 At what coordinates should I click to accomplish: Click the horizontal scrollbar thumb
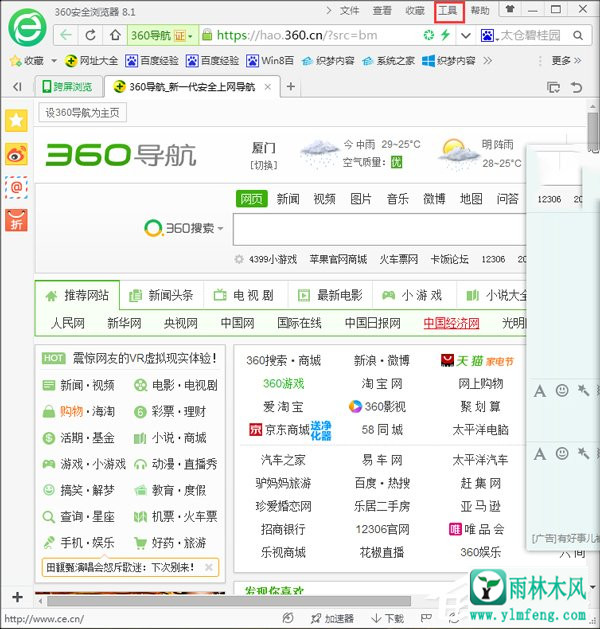coord(229,601)
